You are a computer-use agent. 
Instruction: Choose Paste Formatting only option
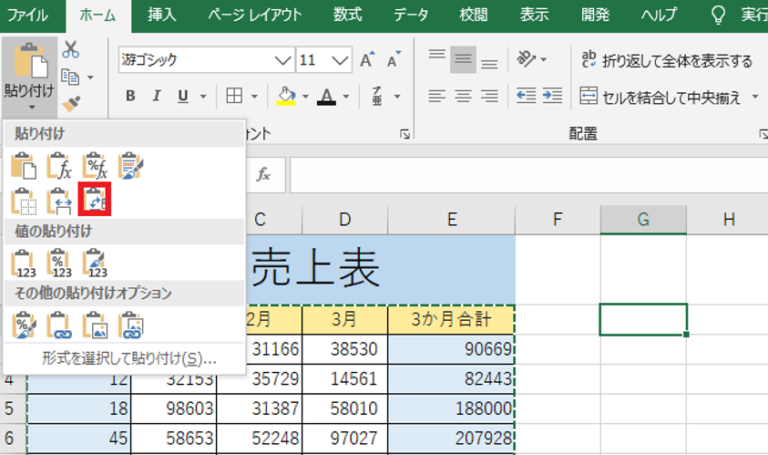[24, 325]
